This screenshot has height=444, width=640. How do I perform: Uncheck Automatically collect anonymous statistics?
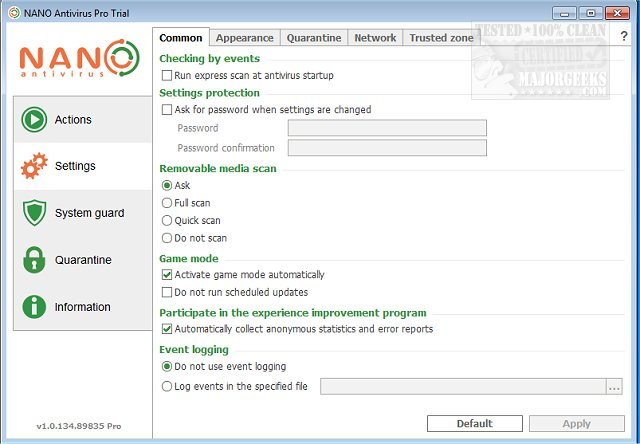pyautogui.click(x=167, y=329)
